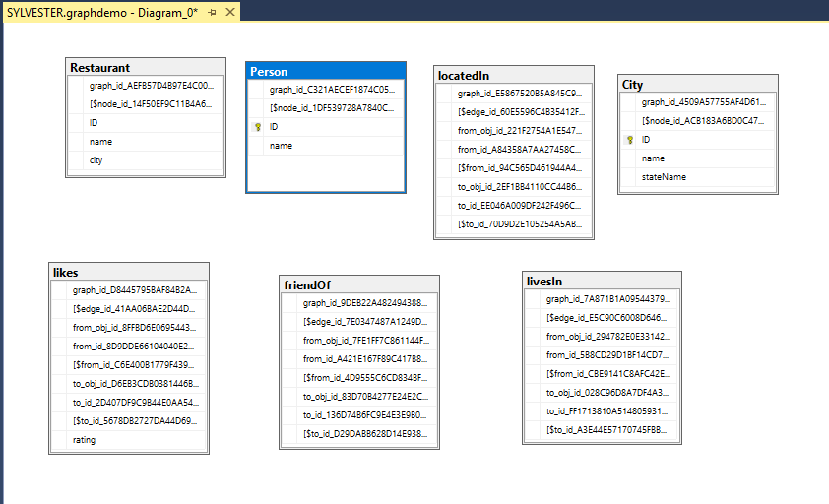Select the Person table header
The height and width of the screenshot is (504, 829).
point(325,71)
